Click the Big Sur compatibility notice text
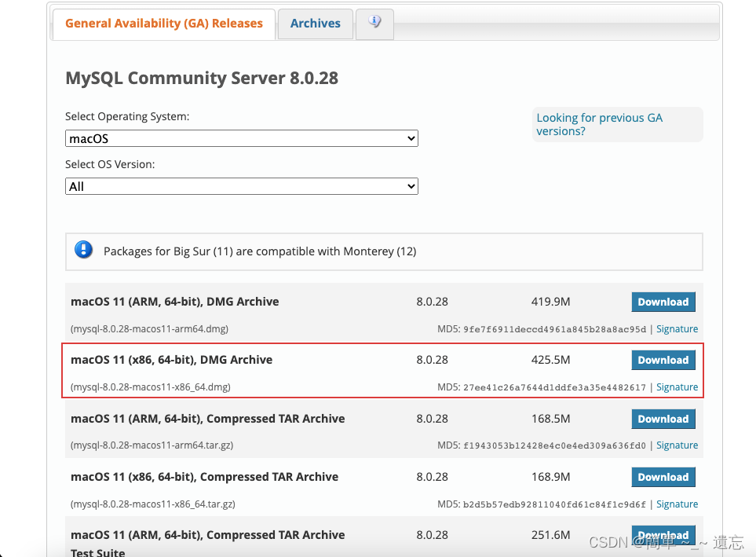 pyautogui.click(x=260, y=251)
